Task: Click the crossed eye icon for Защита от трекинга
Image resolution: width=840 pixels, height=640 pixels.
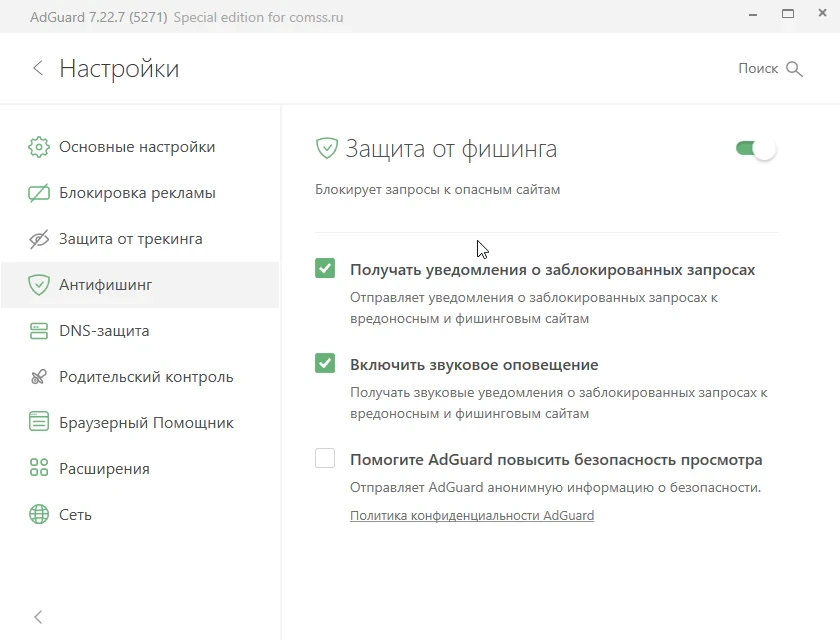Action: click(39, 239)
